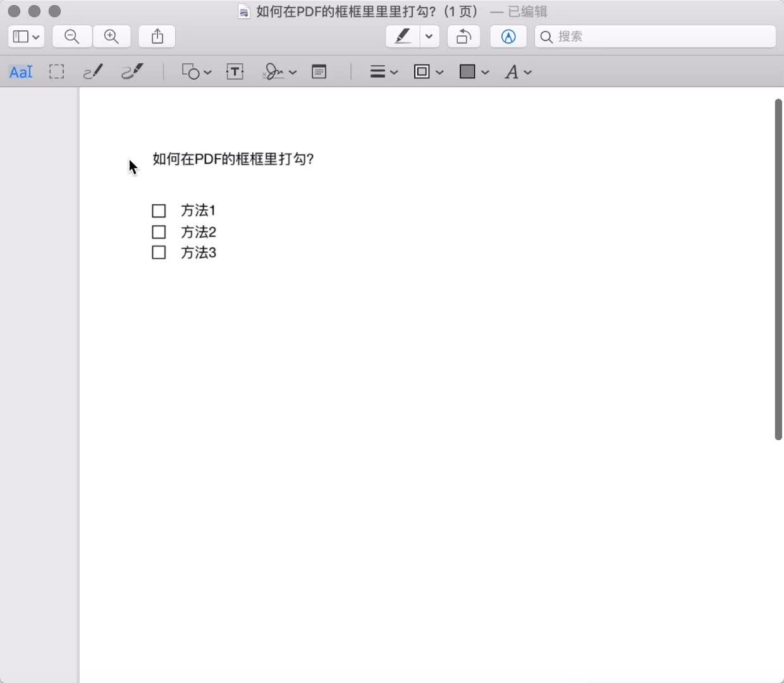Open the border color menu
The height and width of the screenshot is (683, 784).
tap(429, 72)
